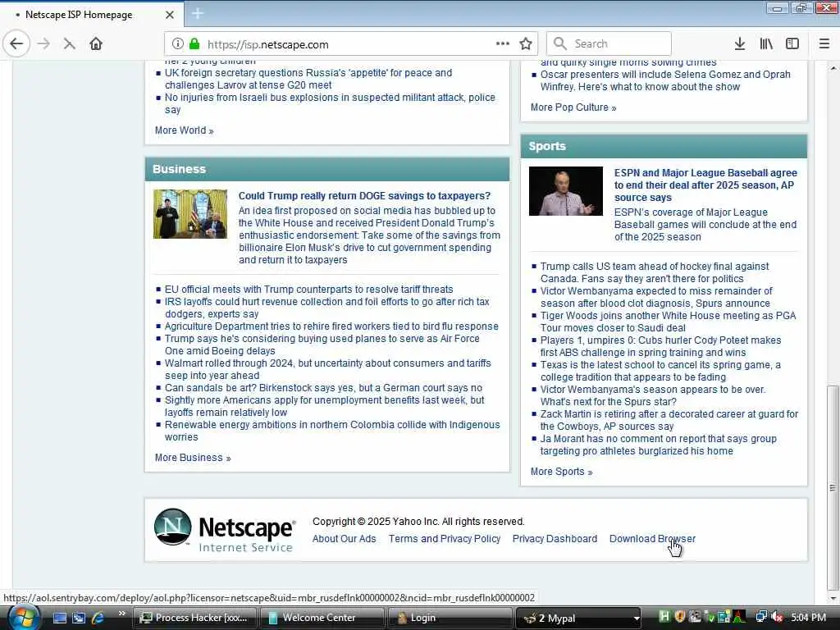Click the orange shield tray icon
840x630 pixels.
(x=680, y=617)
